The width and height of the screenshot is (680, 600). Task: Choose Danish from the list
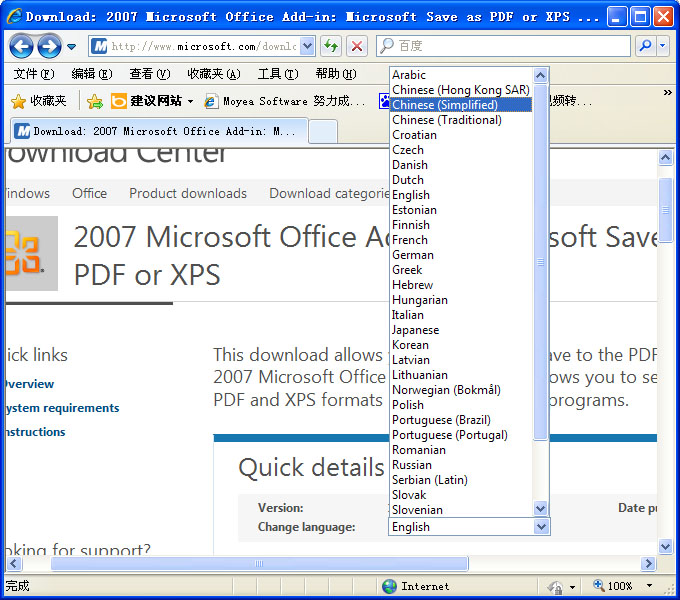coord(461,165)
